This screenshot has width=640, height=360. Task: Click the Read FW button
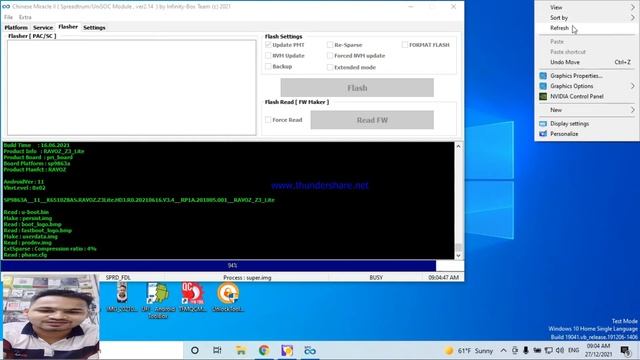coord(372,120)
